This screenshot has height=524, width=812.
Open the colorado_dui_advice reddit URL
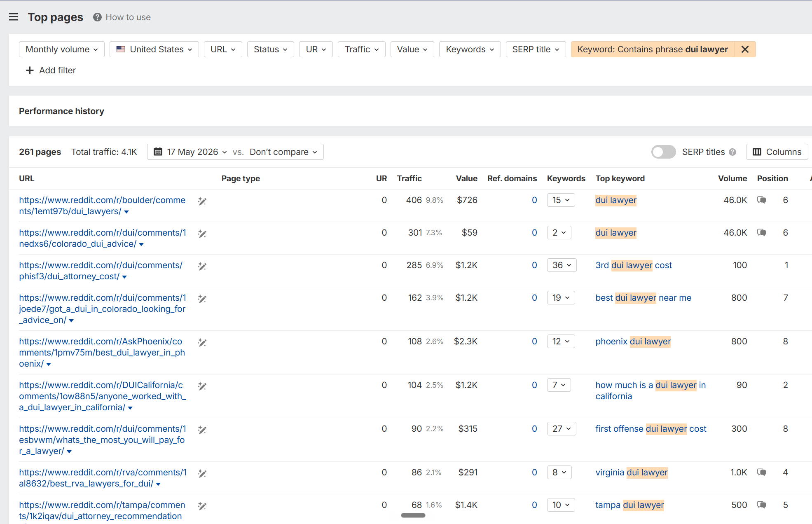pyautogui.click(x=103, y=238)
